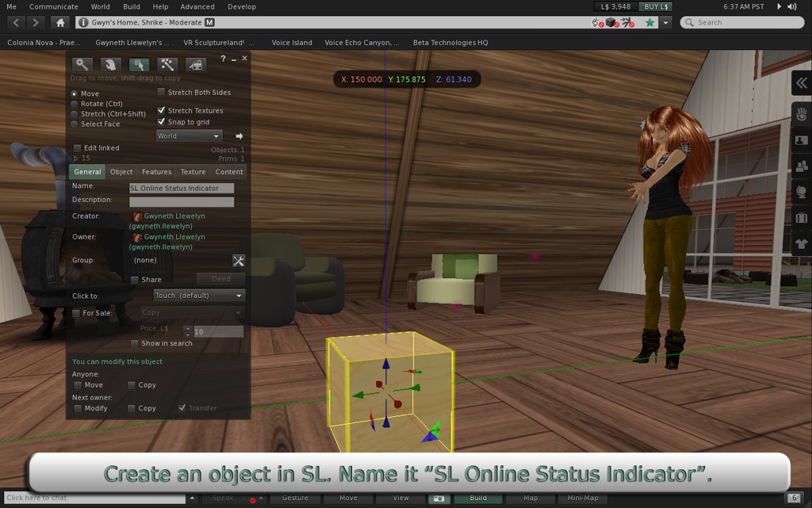Open the Click to Touch (default) dropdown
The height and width of the screenshot is (508, 812).
coord(199,296)
